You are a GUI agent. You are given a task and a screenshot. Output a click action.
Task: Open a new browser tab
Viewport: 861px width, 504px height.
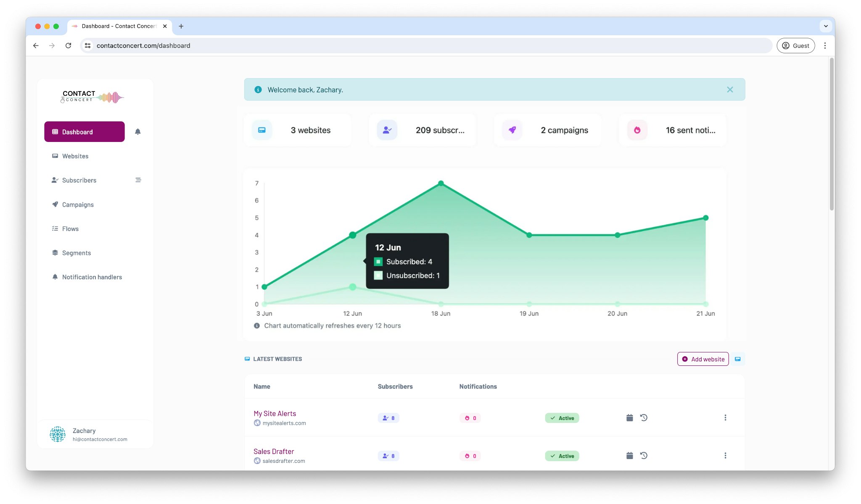click(181, 26)
